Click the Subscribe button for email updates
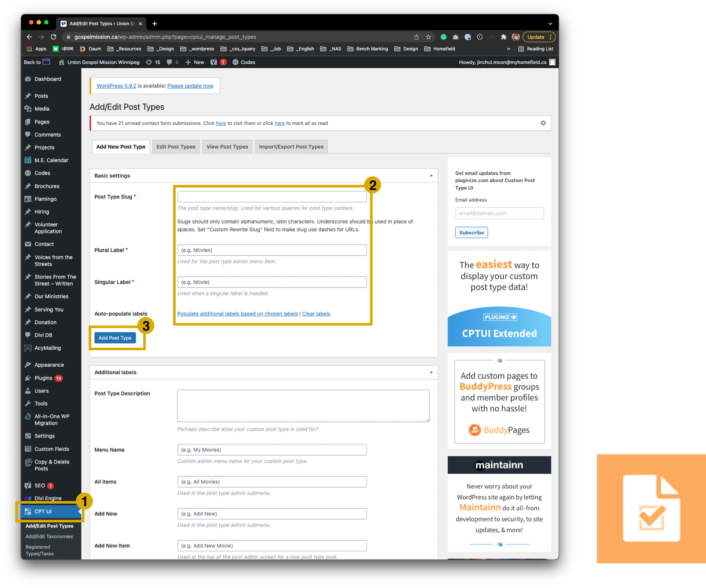This screenshot has width=706, height=588. point(471,233)
